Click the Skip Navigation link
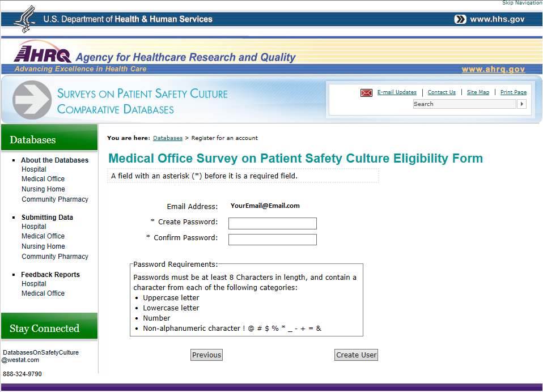Viewport: 543px width, 392px height. click(522, 3)
